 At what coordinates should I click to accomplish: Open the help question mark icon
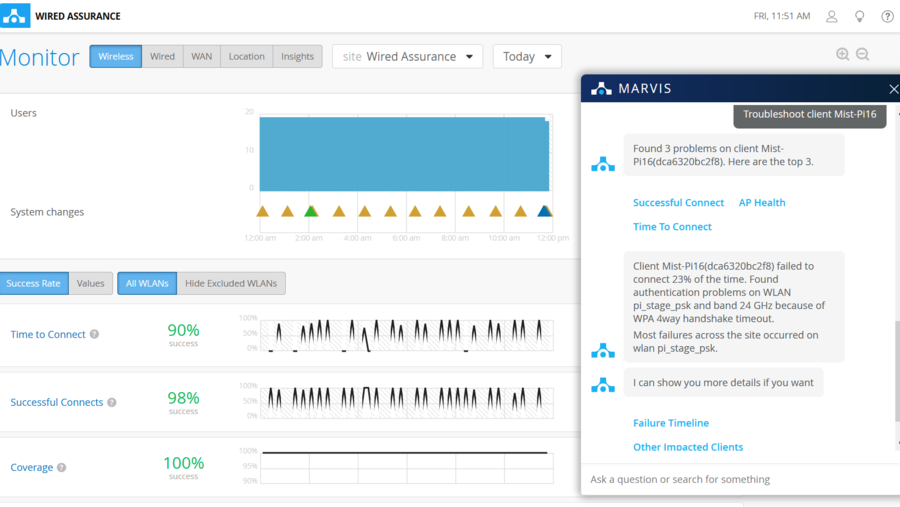point(887,16)
